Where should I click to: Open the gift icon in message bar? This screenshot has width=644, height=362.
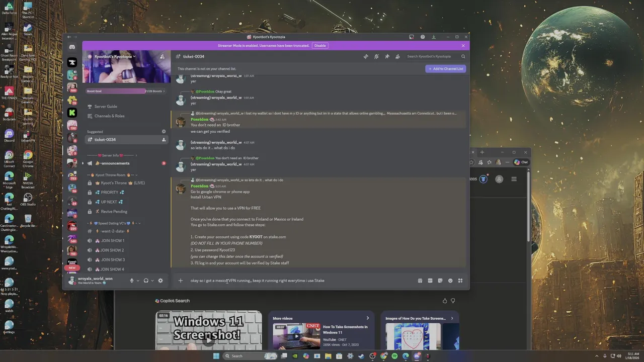420,281
